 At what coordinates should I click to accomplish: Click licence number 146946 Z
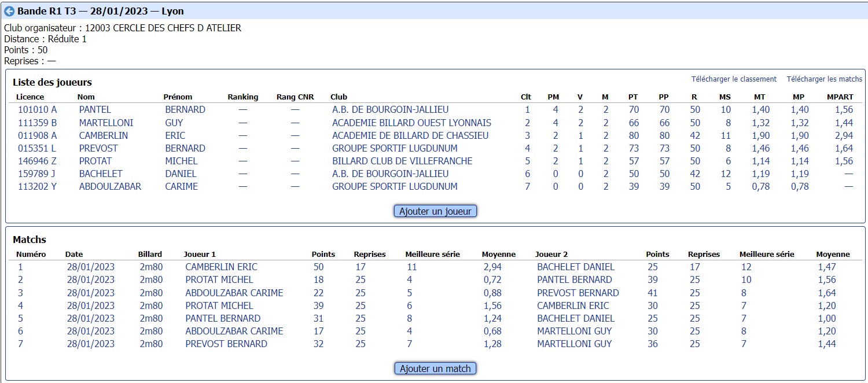38,161
